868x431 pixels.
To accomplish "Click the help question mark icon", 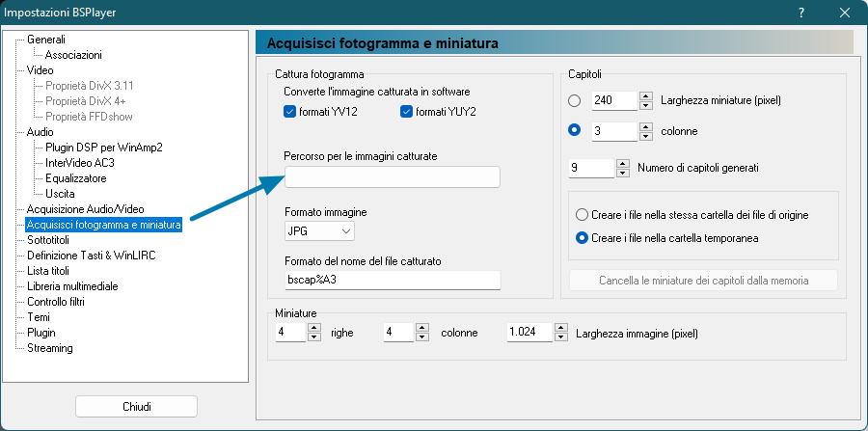I will click(x=801, y=13).
